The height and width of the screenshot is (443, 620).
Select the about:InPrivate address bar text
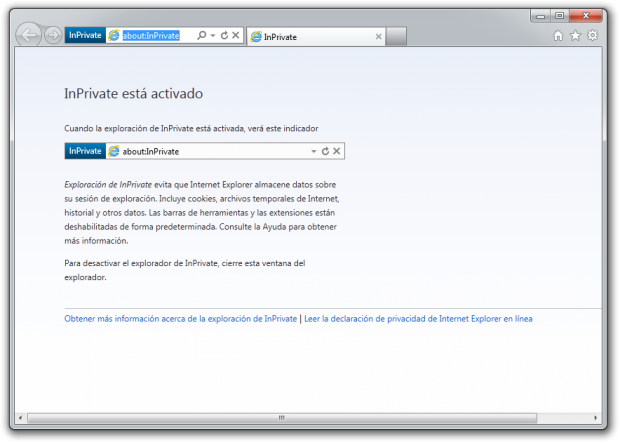coord(151,36)
